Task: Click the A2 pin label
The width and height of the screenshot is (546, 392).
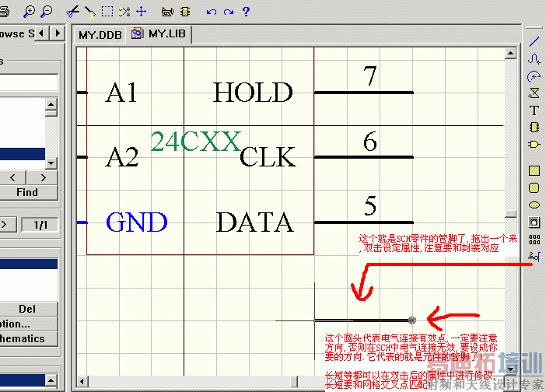Action: [x=122, y=157]
